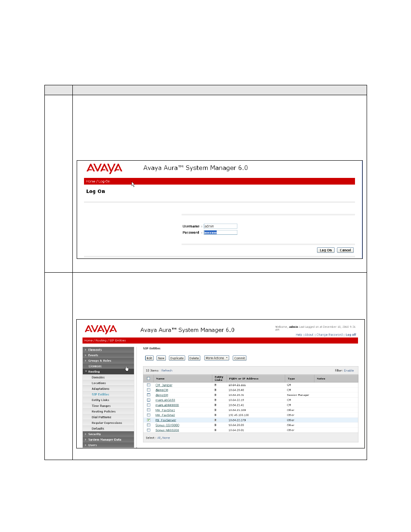Check the CM_Juniper row checkbox
Image resolution: width=411 pixels, height=532 pixels.
(149, 385)
